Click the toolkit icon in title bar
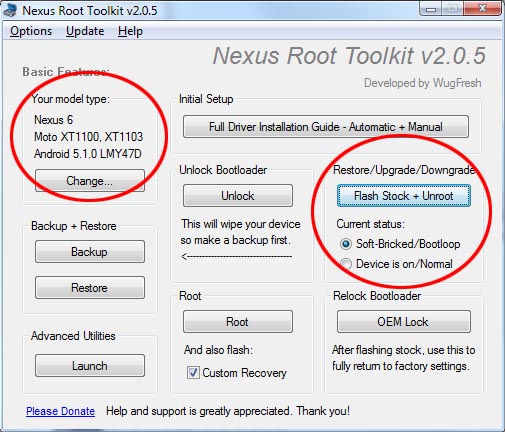 [x=10, y=10]
